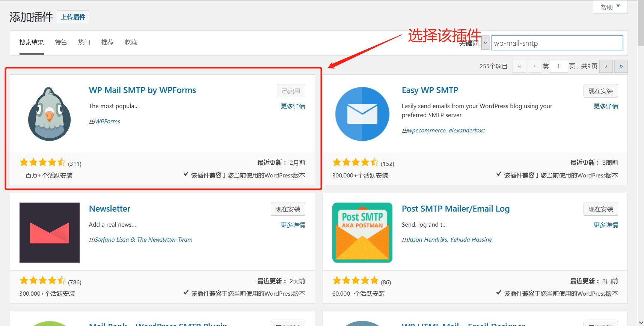Open 更多详情 for Easy WP SMTP
This screenshot has width=644, height=326.
606,107
